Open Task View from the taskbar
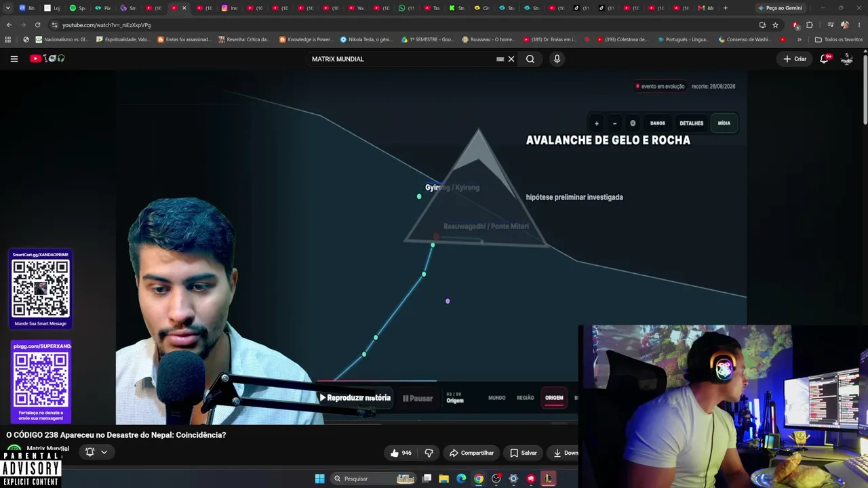Viewport: 868px width, 488px height. [427, 479]
